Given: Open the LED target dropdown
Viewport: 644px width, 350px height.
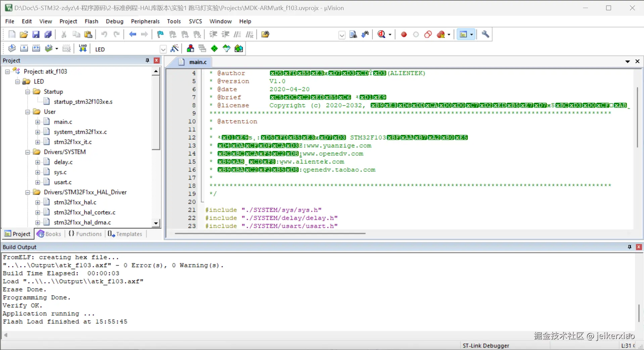Looking at the screenshot, I should (x=163, y=49).
